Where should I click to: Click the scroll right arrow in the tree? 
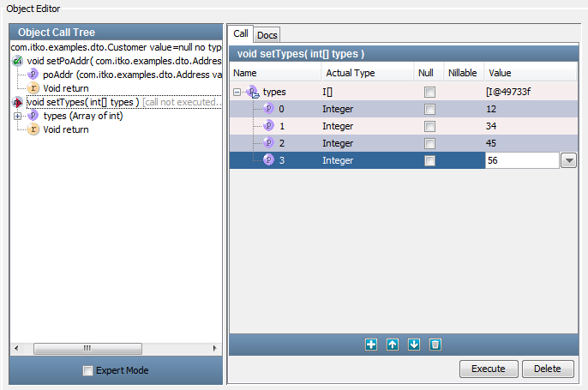tap(214, 348)
